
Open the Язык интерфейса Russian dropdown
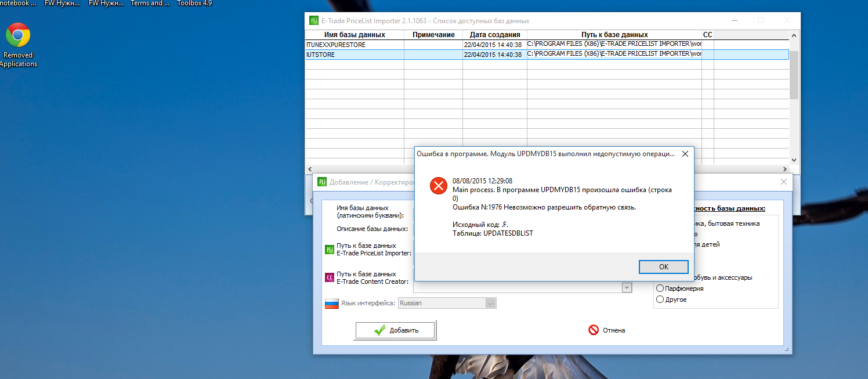coord(490,303)
